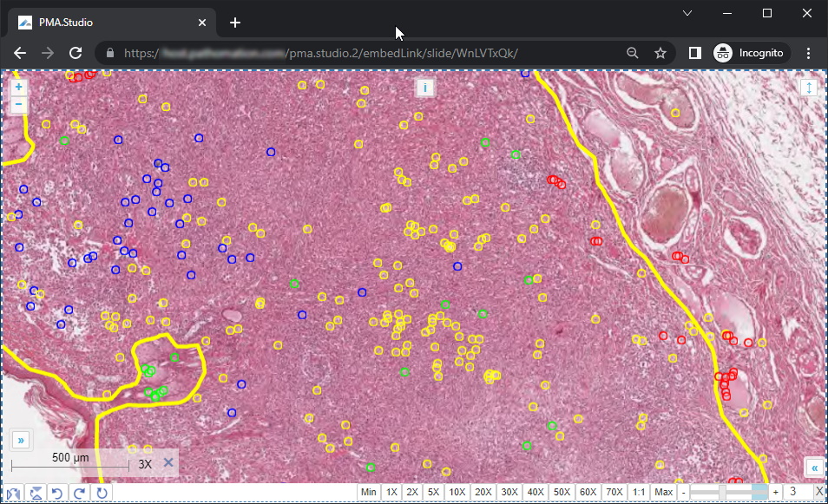This screenshot has height=504, width=828.
Task: Toggle fullscreen with the vertical arrows icon
Action: tap(809, 88)
